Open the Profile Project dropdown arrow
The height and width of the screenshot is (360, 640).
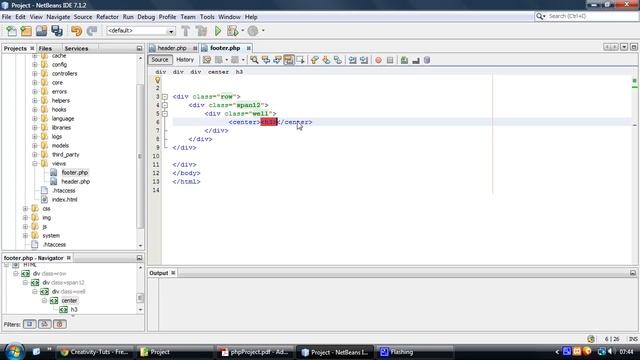(x=263, y=30)
